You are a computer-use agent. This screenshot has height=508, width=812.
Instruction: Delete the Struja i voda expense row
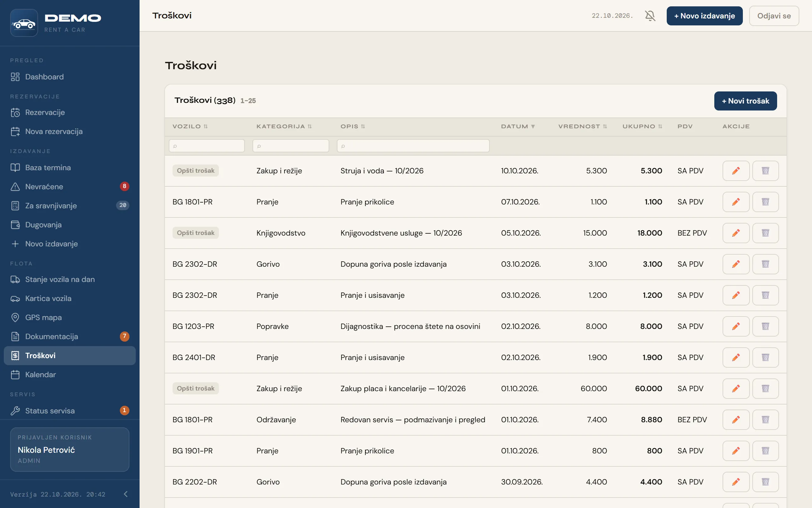[x=765, y=171]
